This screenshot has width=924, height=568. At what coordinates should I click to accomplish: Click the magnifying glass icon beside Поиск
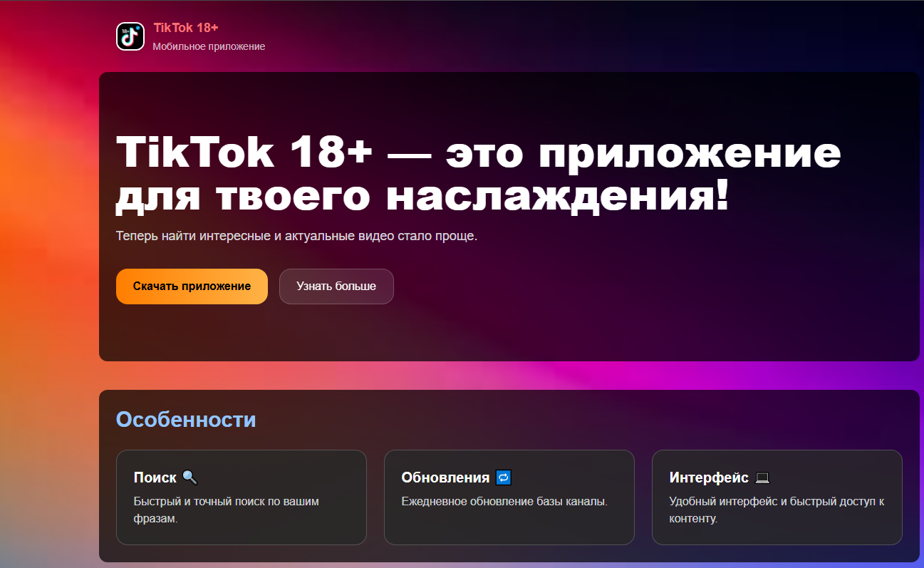(x=190, y=477)
